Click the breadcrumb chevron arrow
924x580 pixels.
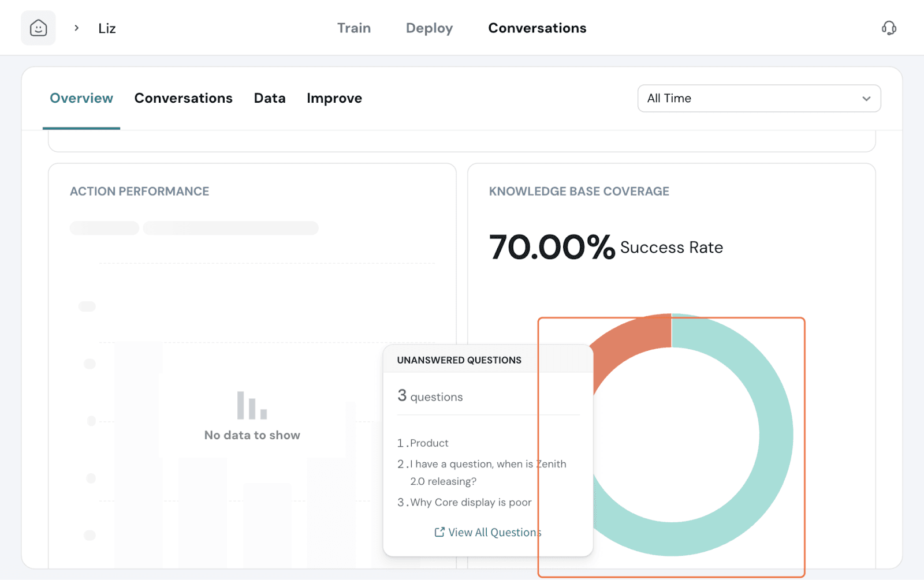pyautogui.click(x=76, y=28)
